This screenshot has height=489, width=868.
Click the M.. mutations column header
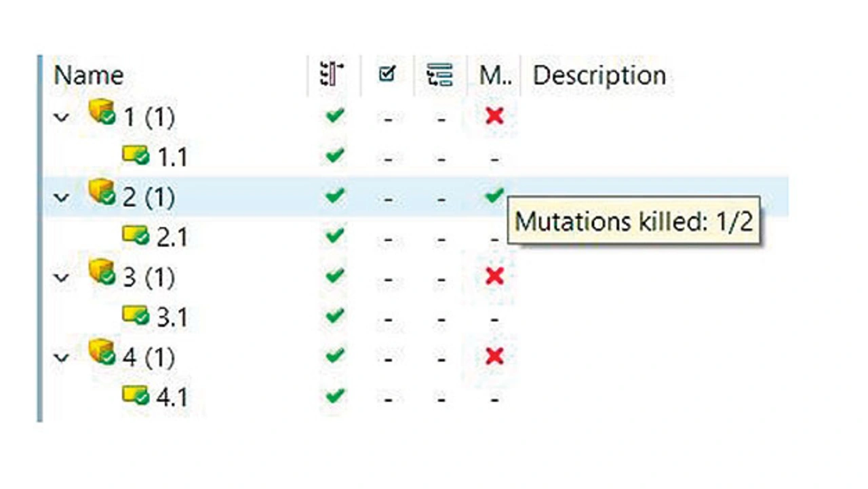pyautogui.click(x=494, y=75)
